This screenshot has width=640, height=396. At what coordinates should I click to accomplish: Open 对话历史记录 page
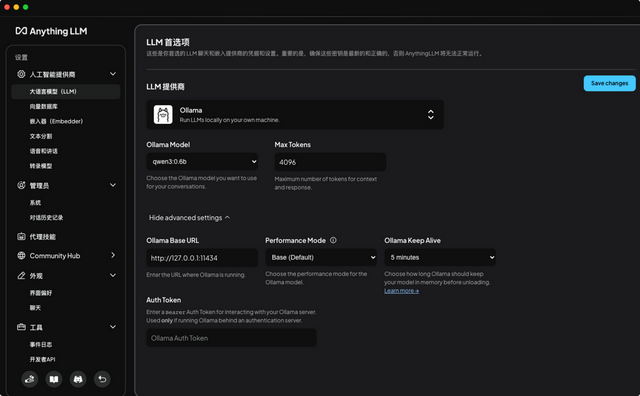click(x=46, y=218)
